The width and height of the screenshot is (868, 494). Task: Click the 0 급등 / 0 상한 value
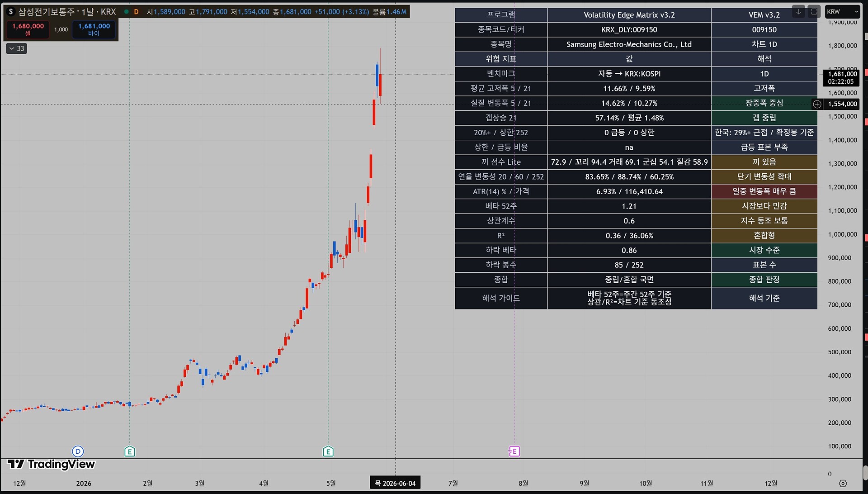click(629, 133)
